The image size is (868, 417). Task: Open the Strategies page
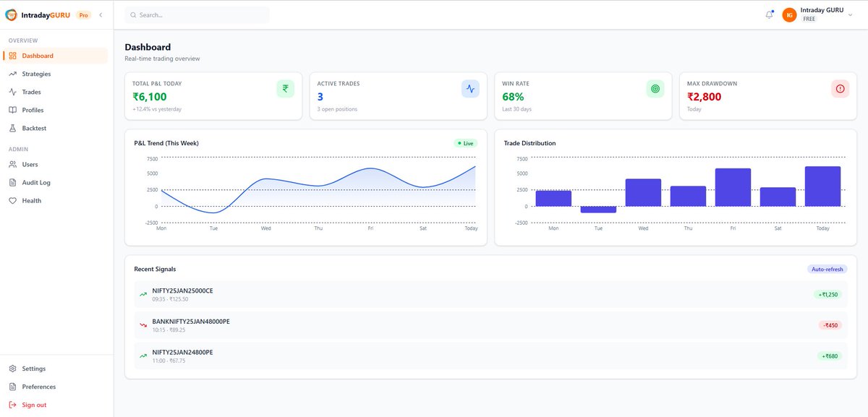[x=55, y=74]
